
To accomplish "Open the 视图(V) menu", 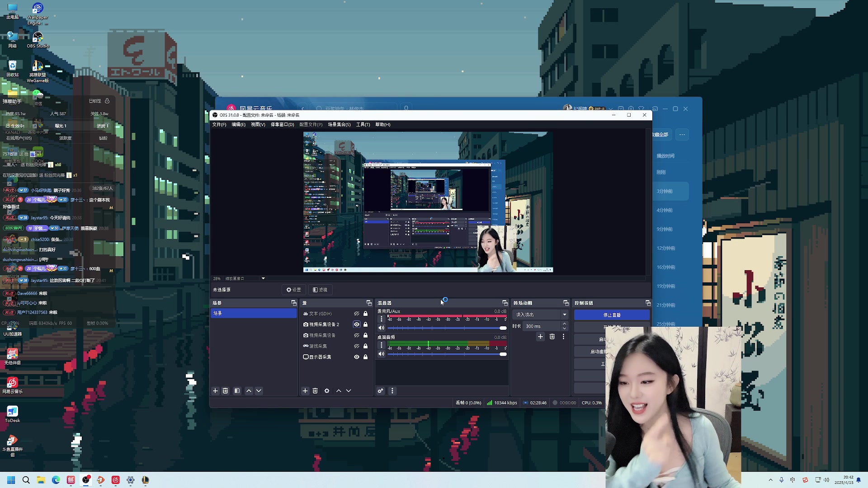I will [x=258, y=125].
